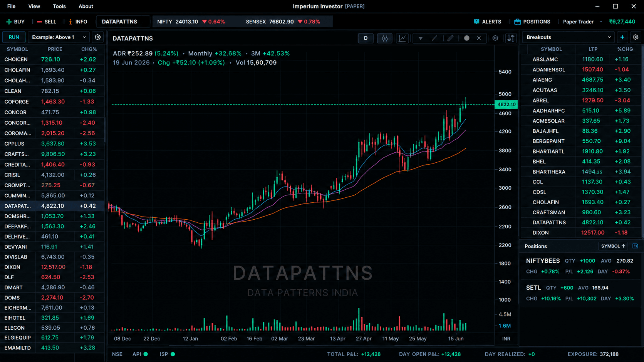The image size is (644, 362).
Task: Open the INFO panel
Action: (x=78, y=22)
